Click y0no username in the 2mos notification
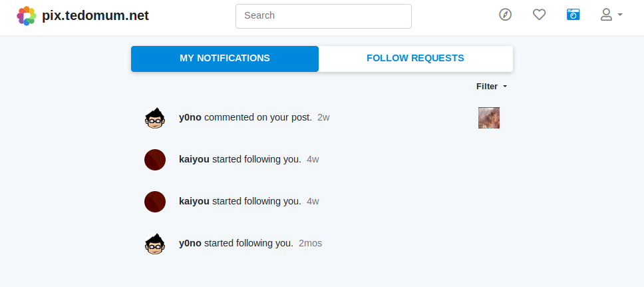644x287 pixels. [190, 244]
